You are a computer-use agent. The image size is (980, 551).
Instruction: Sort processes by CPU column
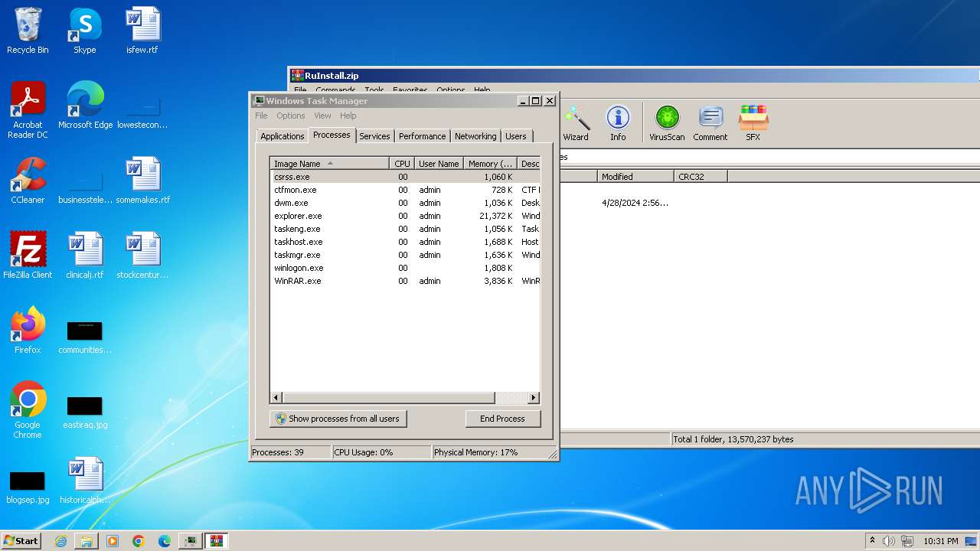coord(402,164)
